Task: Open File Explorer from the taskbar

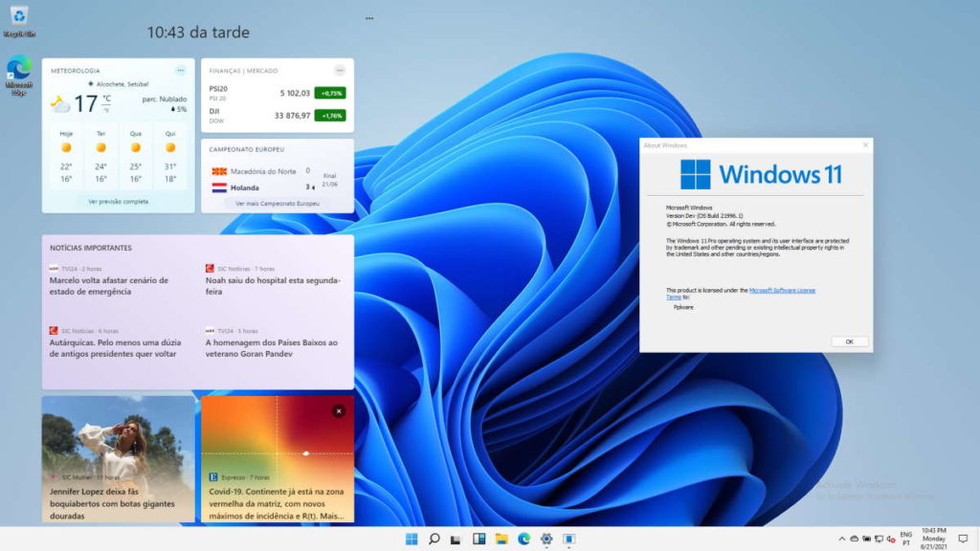Action: coord(501,539)
